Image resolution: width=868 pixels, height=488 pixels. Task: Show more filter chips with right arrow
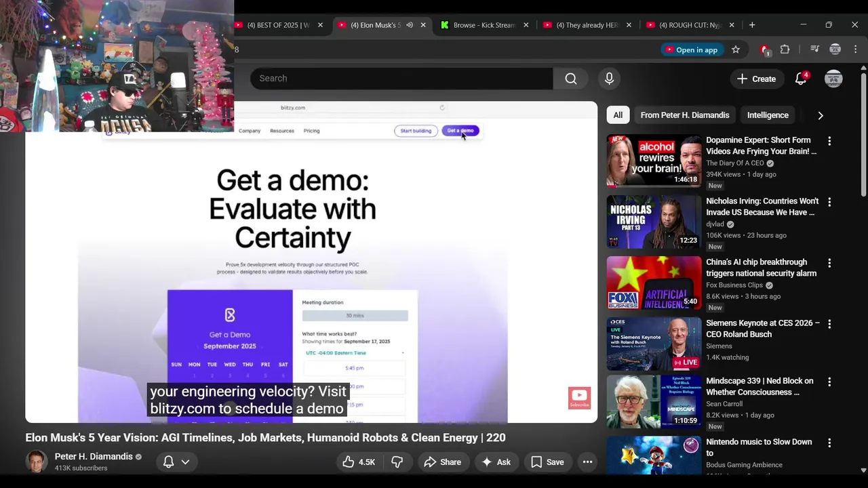click(821, 115)
